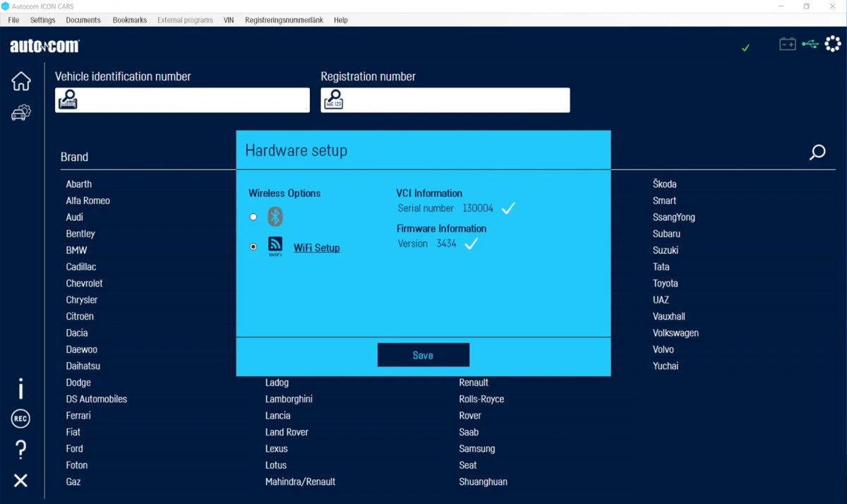Select the Renault brand
847x504 pixels.
pyautogui.click(x=474, y=383)
